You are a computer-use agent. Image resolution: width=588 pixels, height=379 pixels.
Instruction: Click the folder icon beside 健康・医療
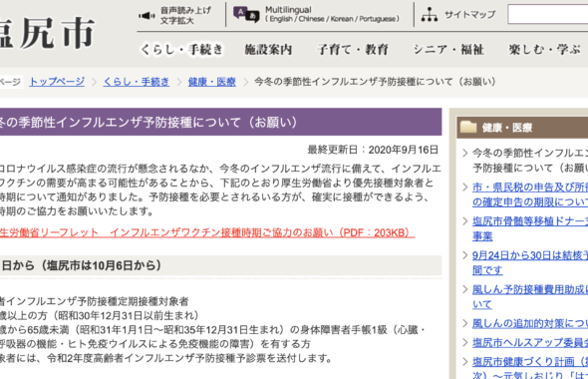468,127
